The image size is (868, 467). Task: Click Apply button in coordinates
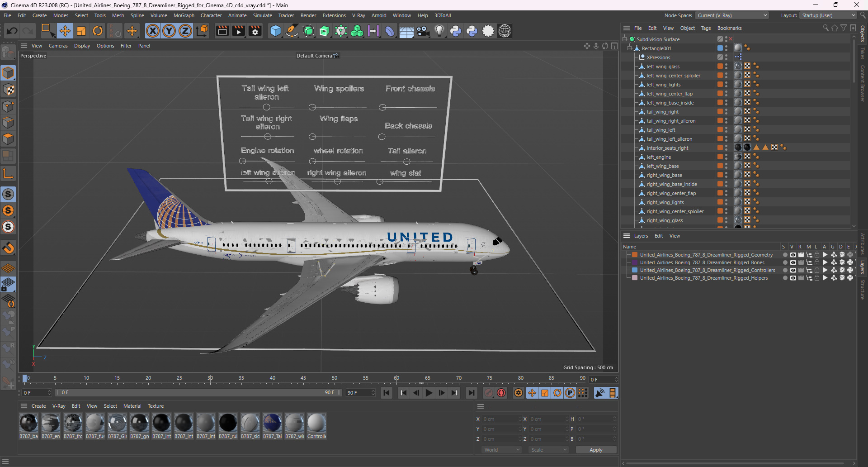click(596, 450)
